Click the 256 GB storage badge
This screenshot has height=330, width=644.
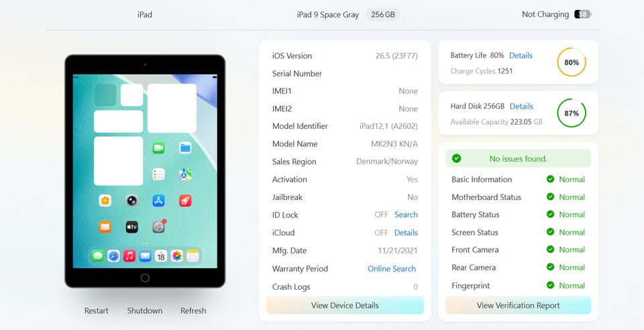[383, 14]
